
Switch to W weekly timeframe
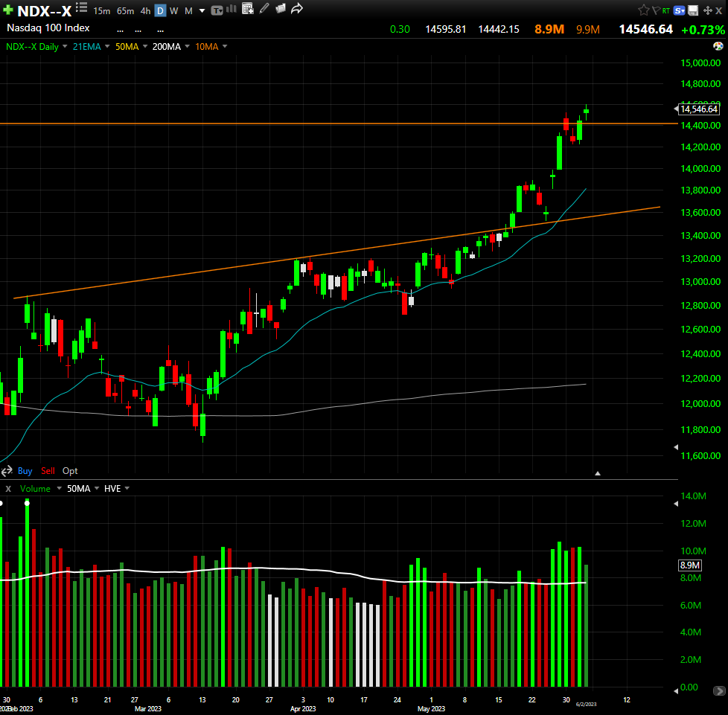tap(173, 10)
